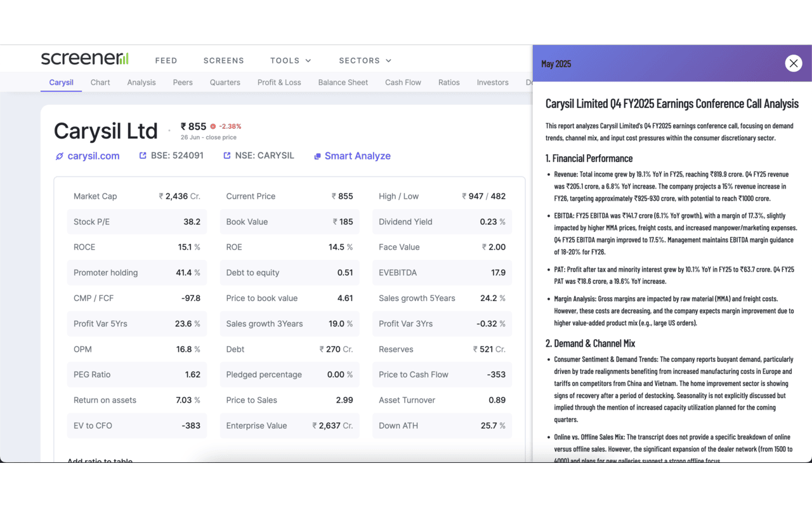Click the Profit Var 3Yrs value -0.32 %
Image resolution: width=812 pixels, height=508 pixels.
pyautogui.click(x=491, y=323)
